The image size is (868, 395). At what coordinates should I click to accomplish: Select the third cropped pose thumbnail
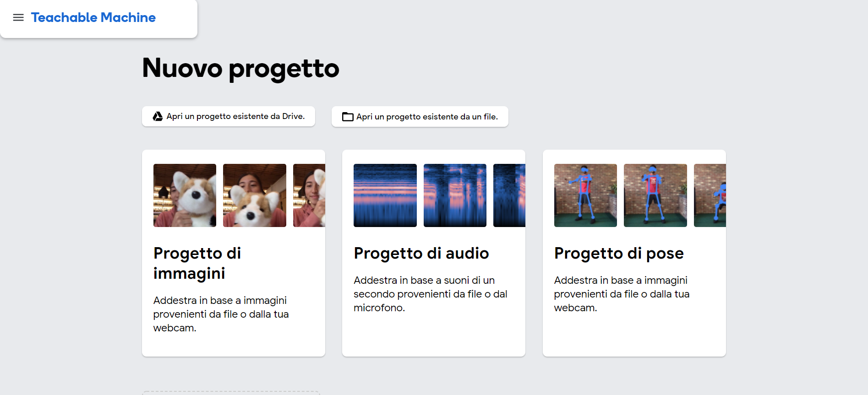pyautogui.click(x=710, y=195)
